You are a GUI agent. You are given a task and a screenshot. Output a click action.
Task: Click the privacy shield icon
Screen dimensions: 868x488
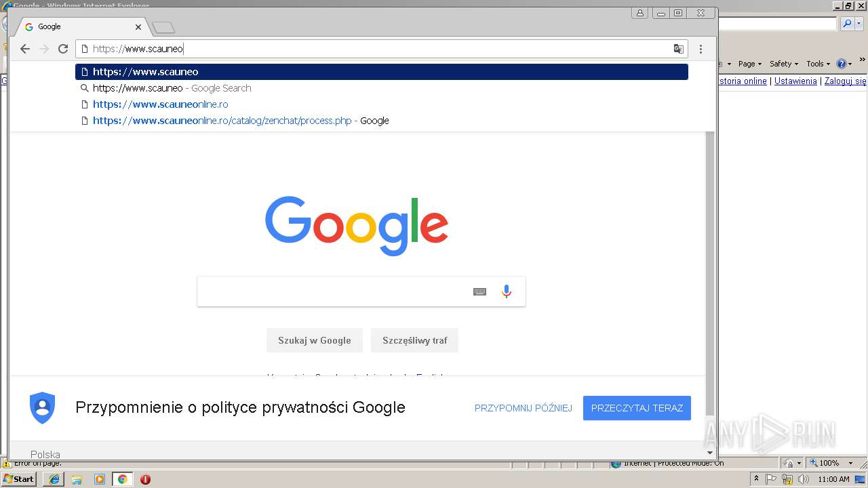pos(42,408)
